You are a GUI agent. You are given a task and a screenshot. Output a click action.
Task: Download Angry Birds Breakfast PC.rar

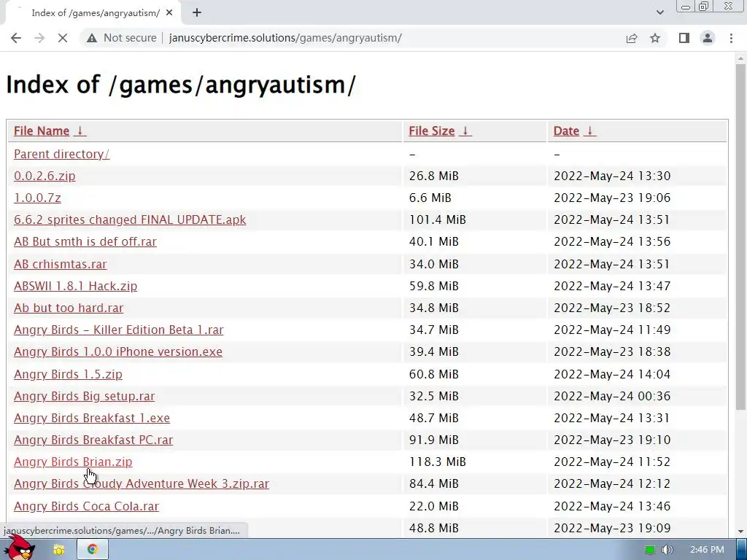tap(93, 440)
